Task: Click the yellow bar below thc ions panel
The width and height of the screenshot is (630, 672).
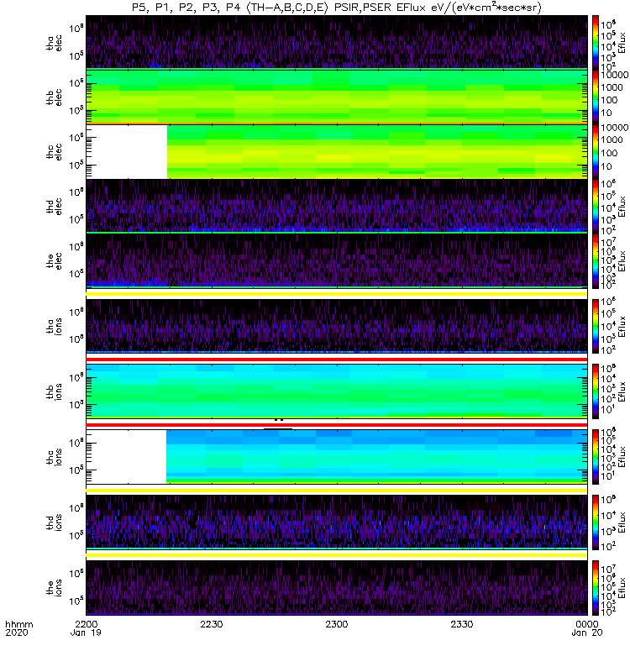Action: pyautogui.click(x=337, y=491)
